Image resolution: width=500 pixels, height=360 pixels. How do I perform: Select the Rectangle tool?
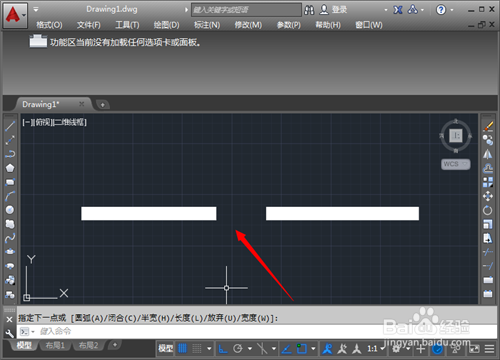point(10,182)
